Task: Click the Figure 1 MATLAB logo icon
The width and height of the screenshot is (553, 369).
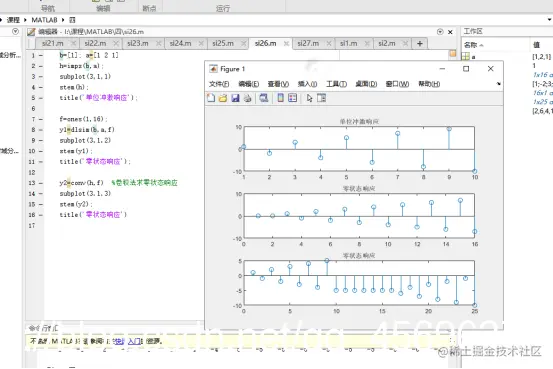Action: pos(213,68)
